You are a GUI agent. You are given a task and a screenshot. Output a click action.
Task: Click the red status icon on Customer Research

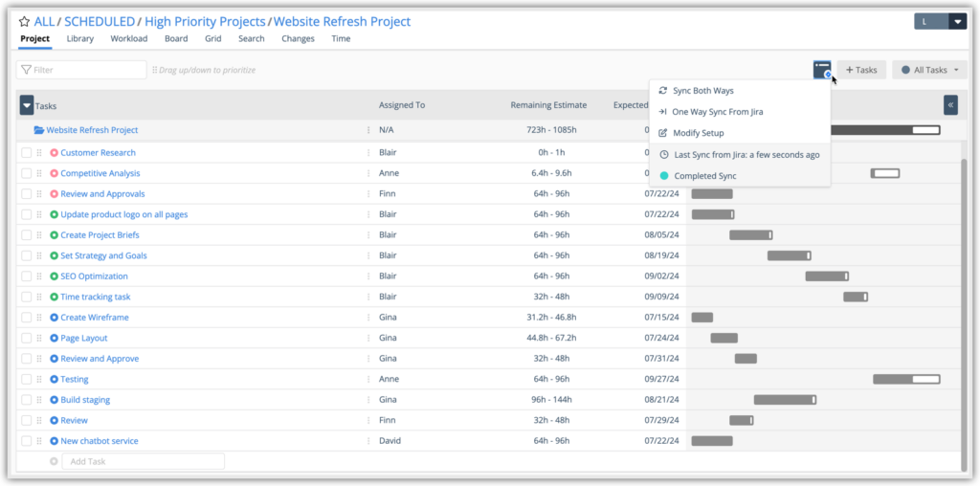pyautogui.click(x=54, y=153)
